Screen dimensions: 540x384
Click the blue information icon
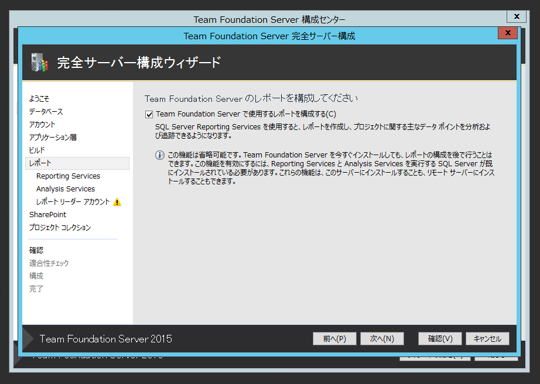pos(159,155)
